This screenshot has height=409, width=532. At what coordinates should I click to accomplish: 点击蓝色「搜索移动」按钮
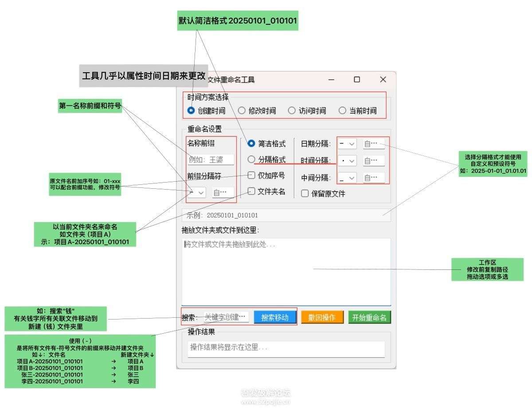275,317
